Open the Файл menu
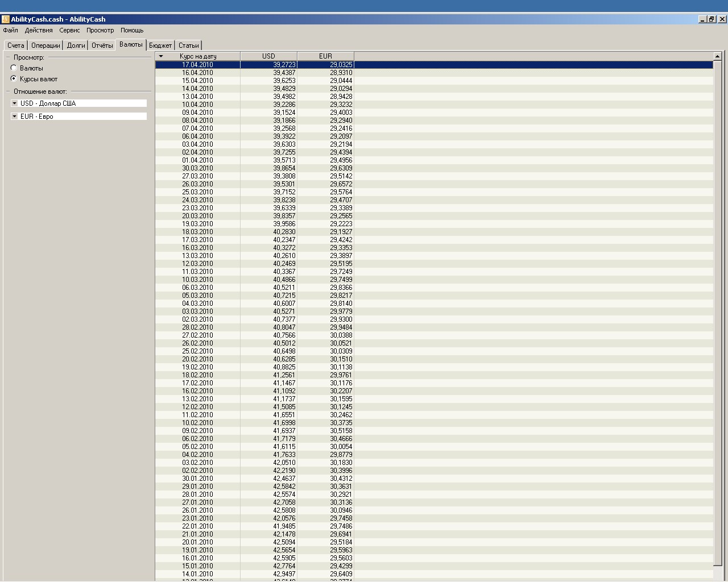This screenshot has height=582, width=728. click(10, 31)
